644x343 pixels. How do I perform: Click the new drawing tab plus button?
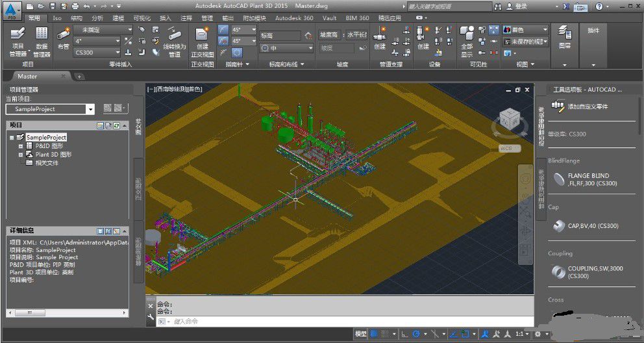click(79, 77)
